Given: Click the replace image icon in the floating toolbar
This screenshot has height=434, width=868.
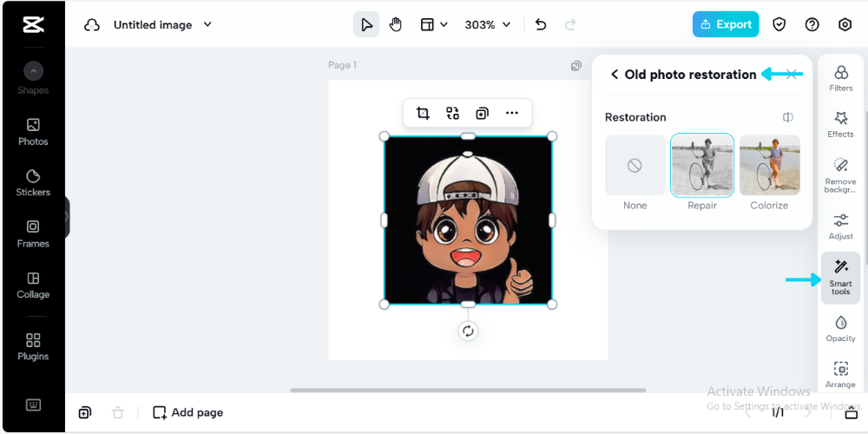Looking at the screenshot, I should [453, 113].
